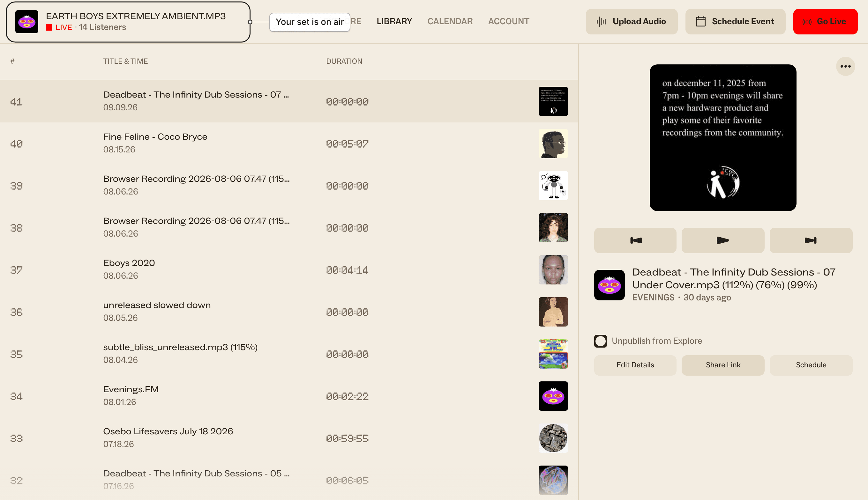The height and width of the screenshot is (500, 868).
Task: Click Upload Audio button
Action: click(x=631, y=22)
